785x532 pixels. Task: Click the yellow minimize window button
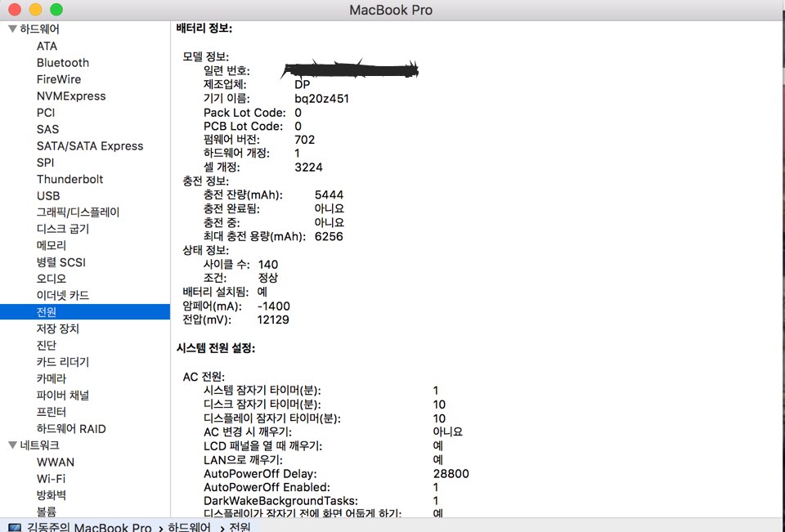click(36, 10)
